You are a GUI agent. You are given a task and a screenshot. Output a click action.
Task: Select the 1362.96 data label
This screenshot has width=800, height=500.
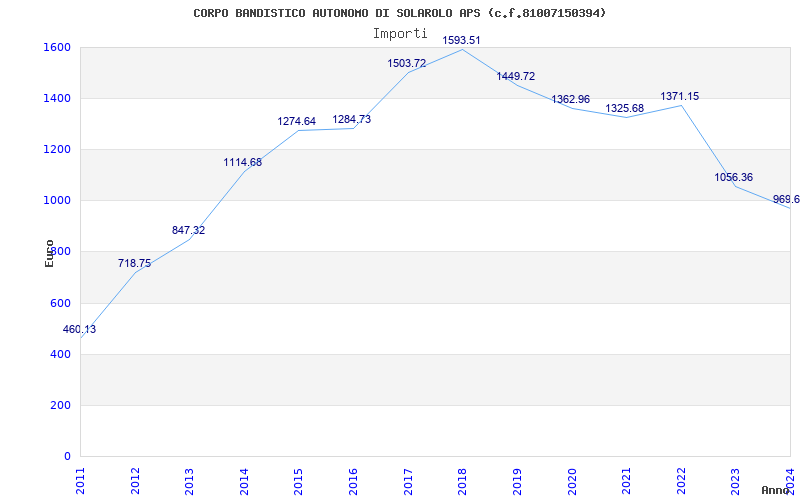pyautogui.click(x=570, y=100)
